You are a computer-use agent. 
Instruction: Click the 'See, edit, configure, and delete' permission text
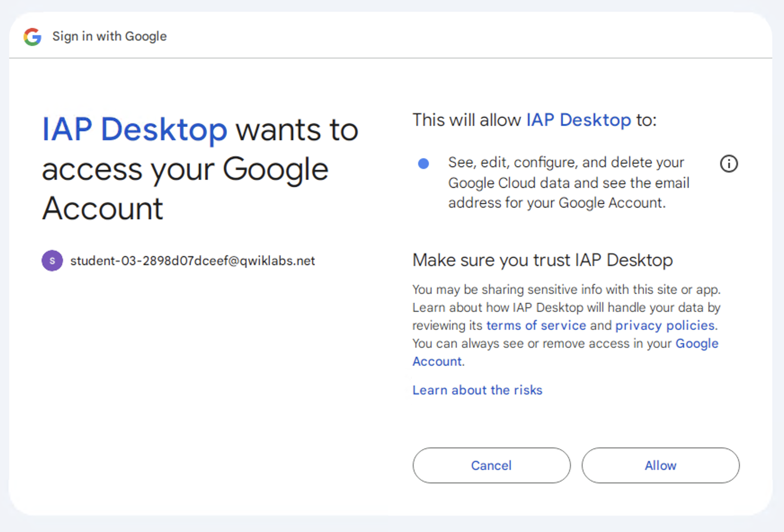(x=569, y=182)
